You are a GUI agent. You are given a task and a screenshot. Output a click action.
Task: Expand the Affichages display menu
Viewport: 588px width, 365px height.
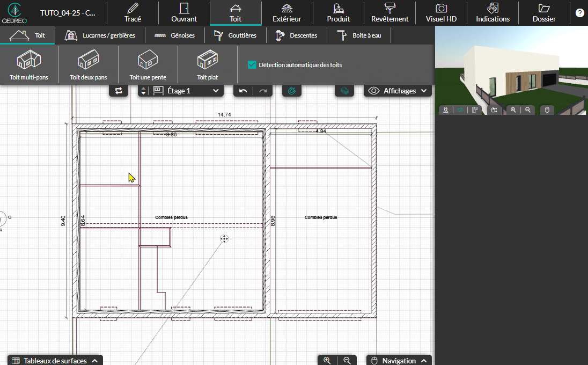pyautogui.click(x=398, y=91)
